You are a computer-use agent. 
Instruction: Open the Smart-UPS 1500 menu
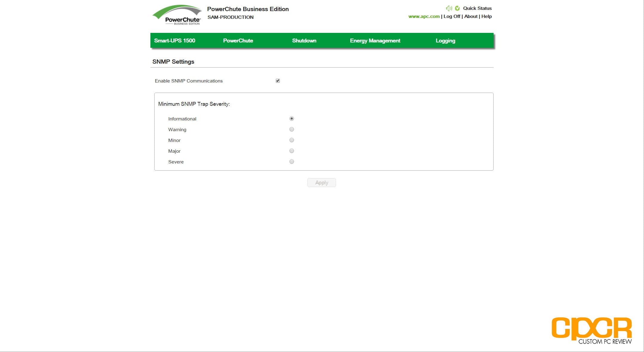click(175, 41)
